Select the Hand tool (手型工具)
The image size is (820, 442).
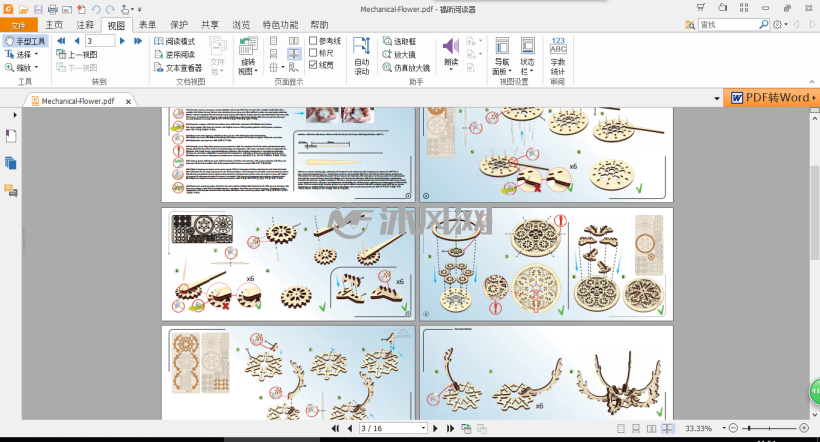pos(26,41)
